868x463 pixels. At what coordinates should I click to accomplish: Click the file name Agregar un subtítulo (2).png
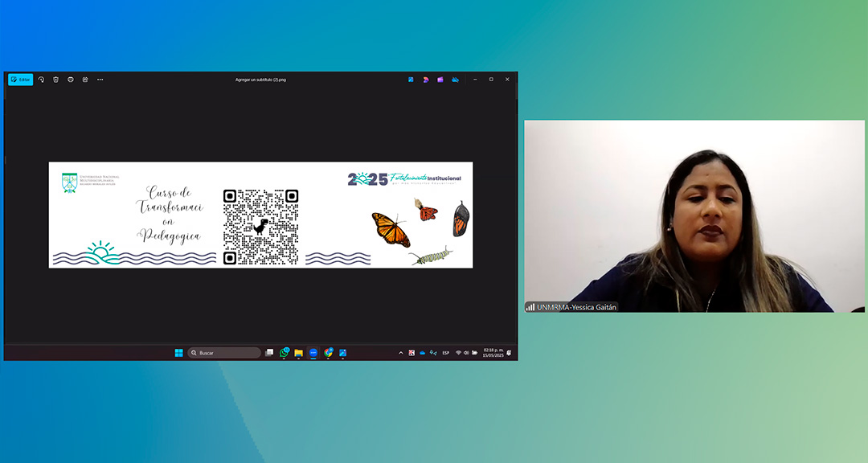tap(260, 80)
